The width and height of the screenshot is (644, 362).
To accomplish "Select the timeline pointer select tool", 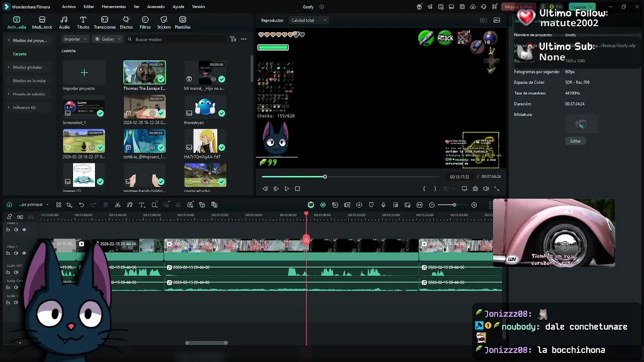I will coord(69,205).
